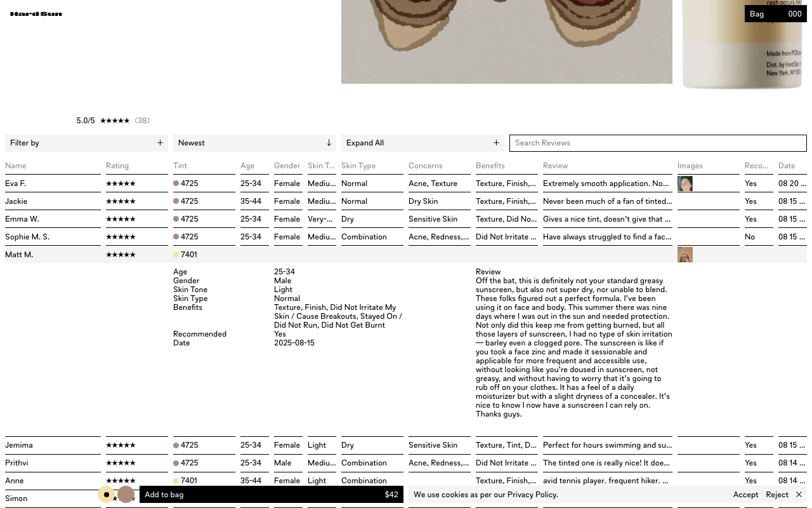Viewport: 812px width, 508px height.
Task: Expand the Filter by panel
Action: click(x=86, y=143)
